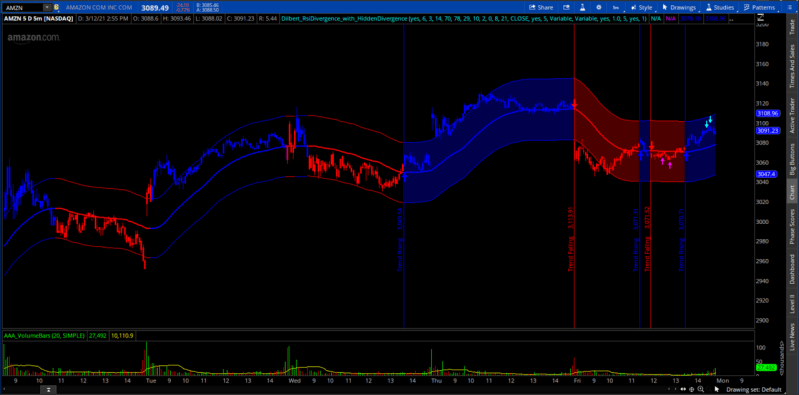Open the Share menu
799x395 pixels.
[x=541, y=8]
